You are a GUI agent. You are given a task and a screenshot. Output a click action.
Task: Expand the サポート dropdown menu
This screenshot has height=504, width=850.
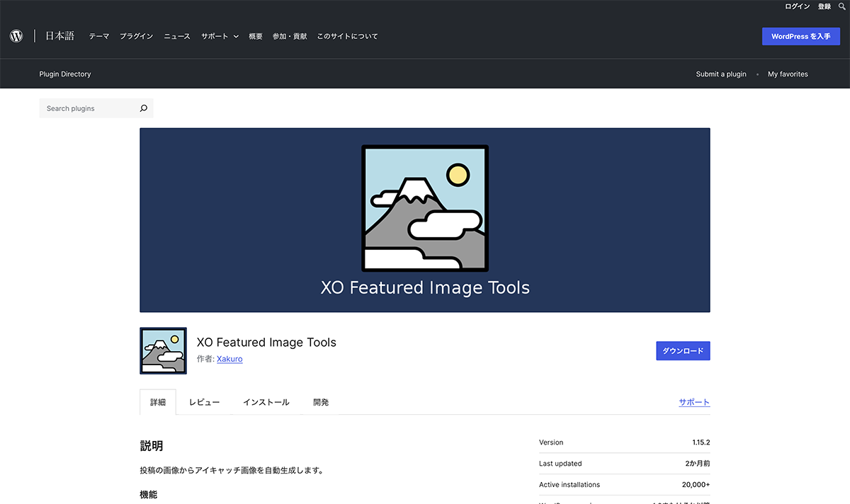(220, 36)
